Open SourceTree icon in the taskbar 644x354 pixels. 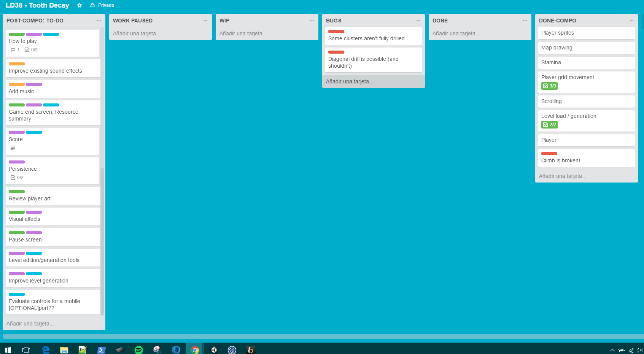click(232, 350)
